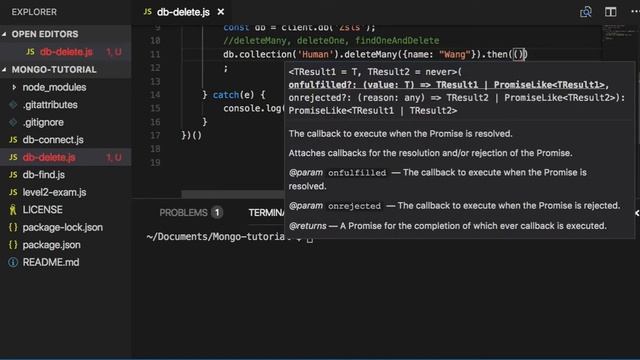640x360 pixels.
Task: Split the editor with the split icon
Action: [x=611, y=12]
